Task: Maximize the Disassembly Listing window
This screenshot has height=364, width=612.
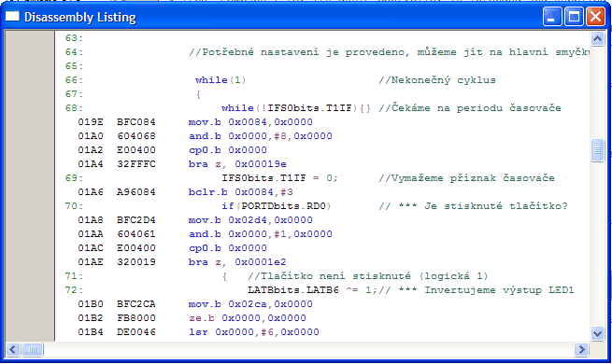Action: 574,17
